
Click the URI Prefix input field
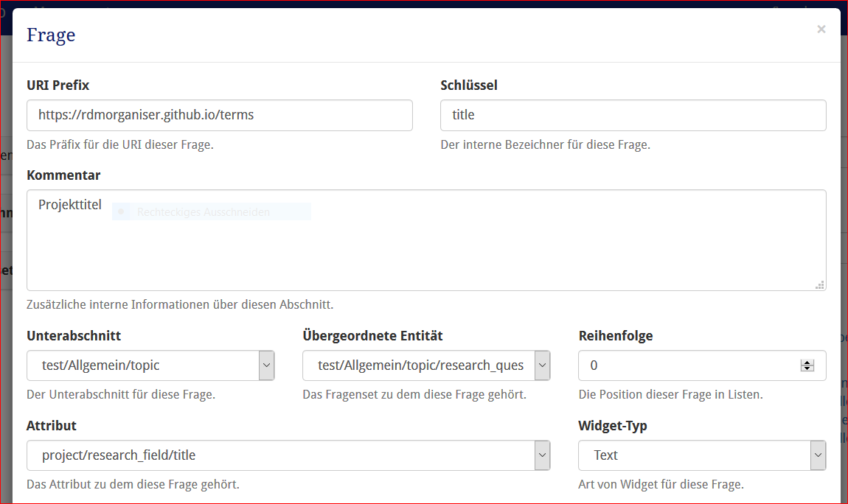tap(220, 115)
